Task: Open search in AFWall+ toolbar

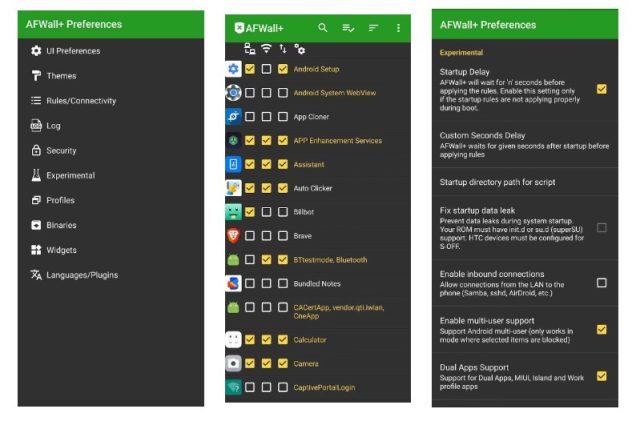Action: pyautogui.click(x=322, y=28)
